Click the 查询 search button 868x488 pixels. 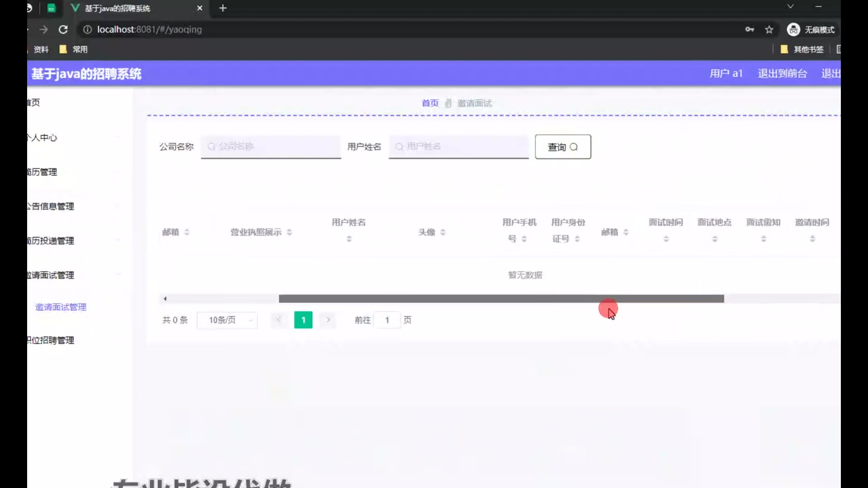click(x=562, y=147)
